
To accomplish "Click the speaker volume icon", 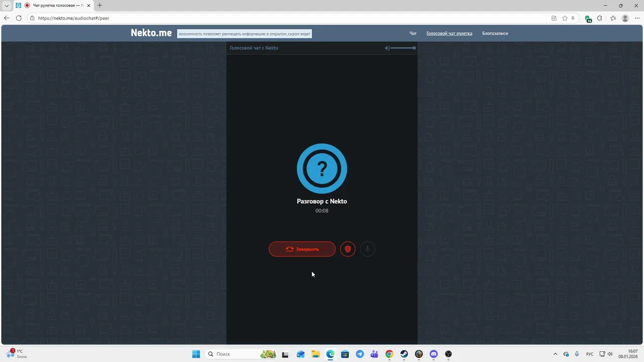I will [387, 48].
